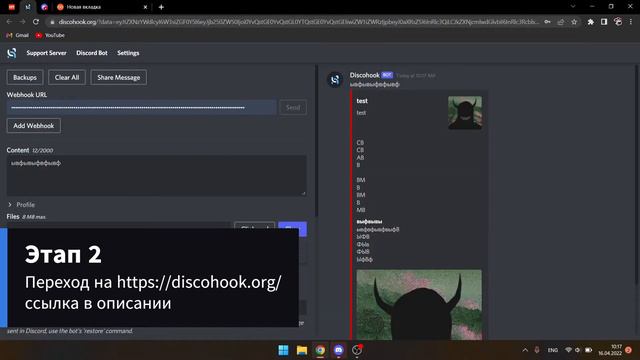Open the notification center badge
The image size is (640, 360).
tap(629, 350)
